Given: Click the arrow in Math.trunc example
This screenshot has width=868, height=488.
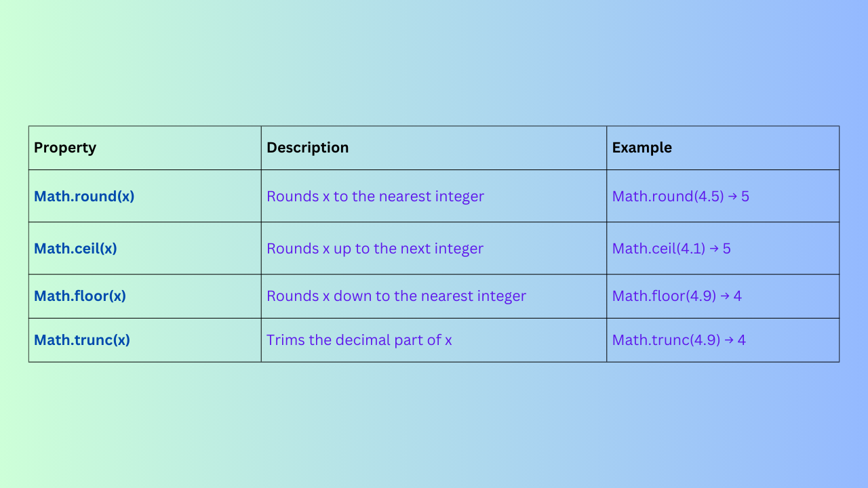Looking at the screenshot, I should pyautogui.click(x=729, y=341).
